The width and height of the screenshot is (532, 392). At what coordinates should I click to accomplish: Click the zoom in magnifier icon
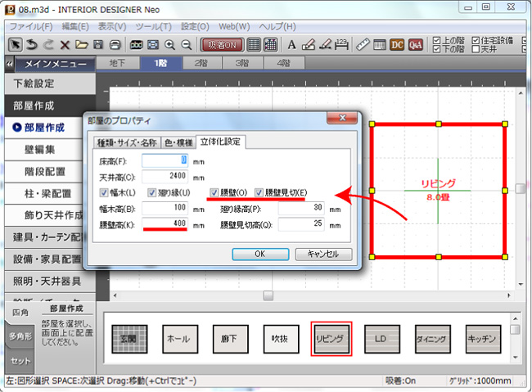170,44
